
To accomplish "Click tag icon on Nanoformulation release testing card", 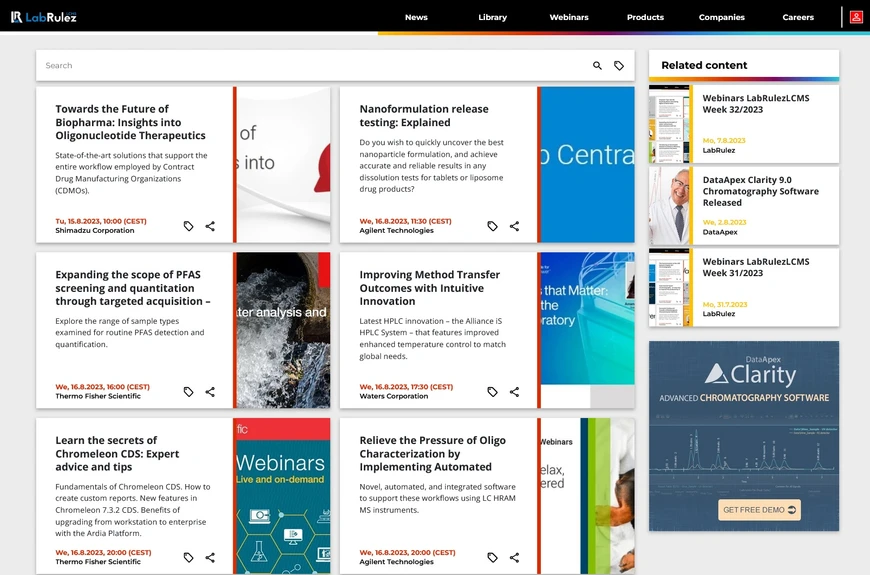I will click(492, 226).
